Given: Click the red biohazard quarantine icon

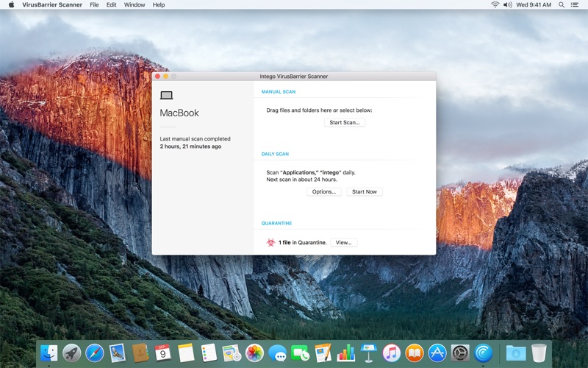Looking at the screenshot, I should click(x=270, y=243).
